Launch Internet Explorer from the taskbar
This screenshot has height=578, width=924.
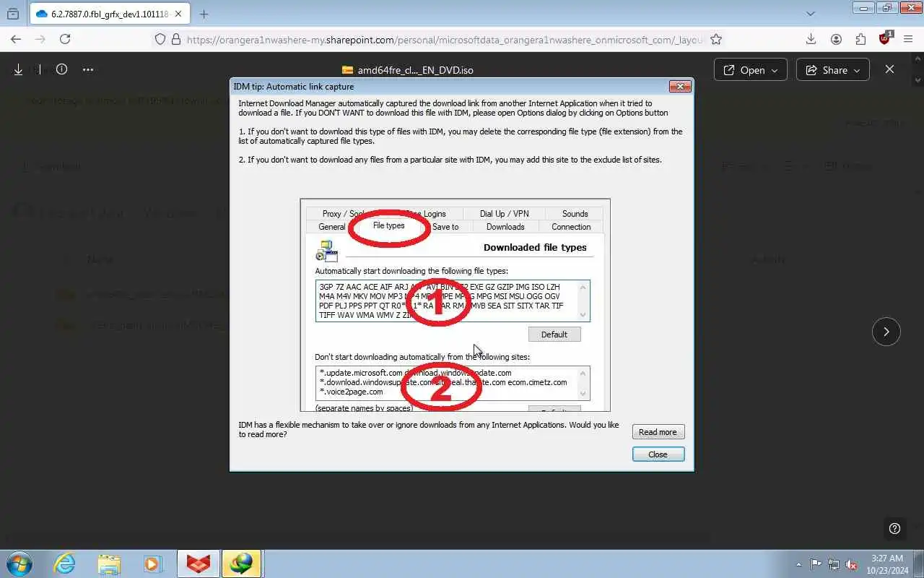pyautogui.click(x=65, y=564)
